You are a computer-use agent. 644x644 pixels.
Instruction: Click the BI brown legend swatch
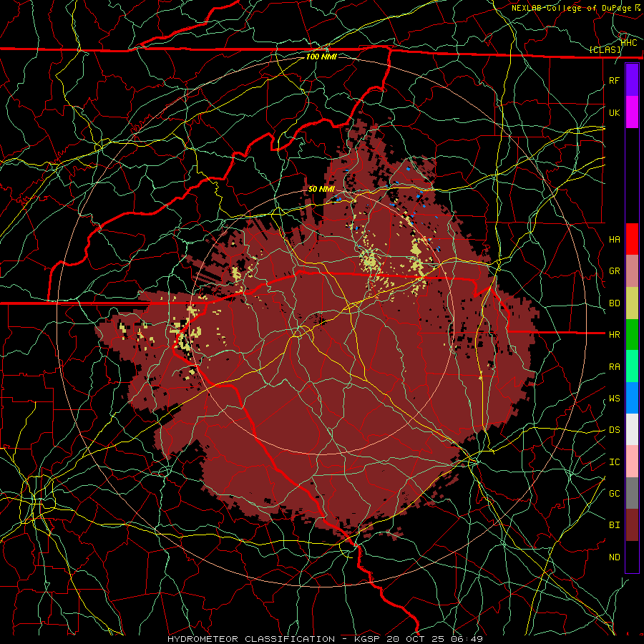pos(632,525)
